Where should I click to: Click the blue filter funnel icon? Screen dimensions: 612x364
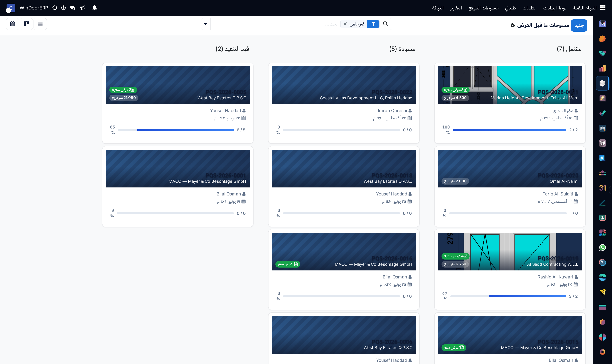click(x=373, y=24)
